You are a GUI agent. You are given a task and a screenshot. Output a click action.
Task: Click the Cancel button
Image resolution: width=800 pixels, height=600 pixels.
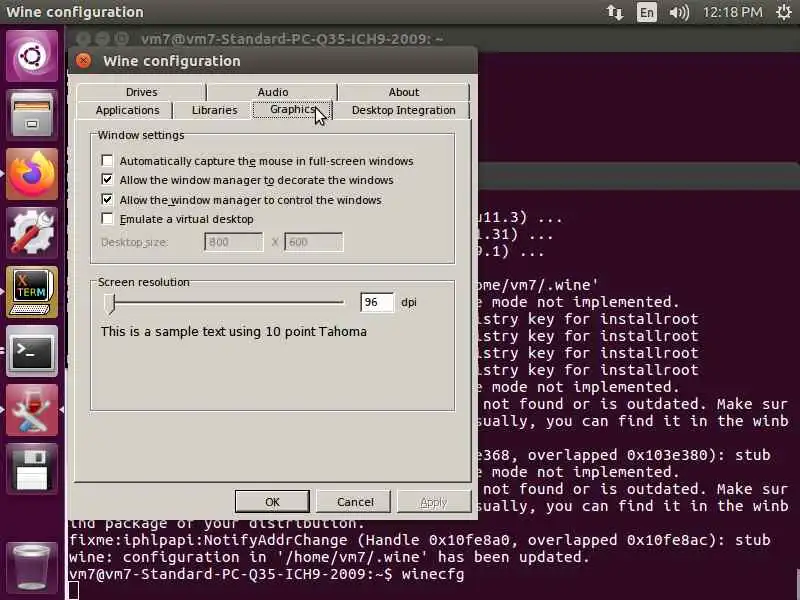355,502
